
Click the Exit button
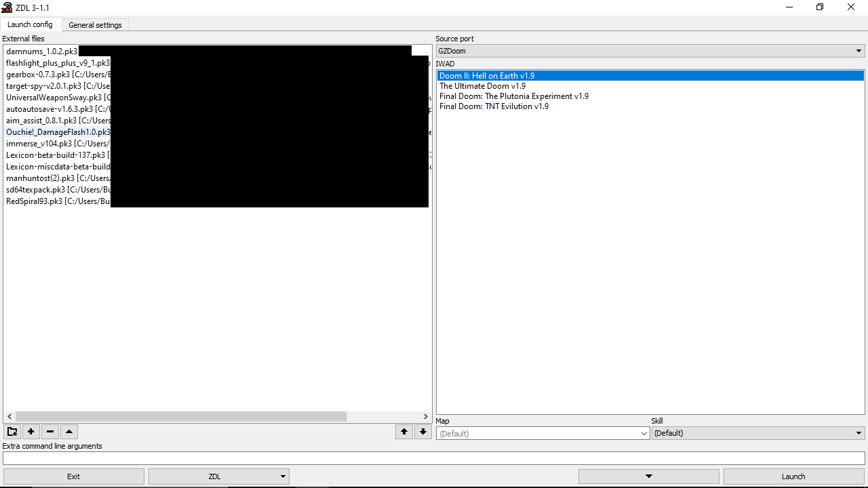point(74,476)
